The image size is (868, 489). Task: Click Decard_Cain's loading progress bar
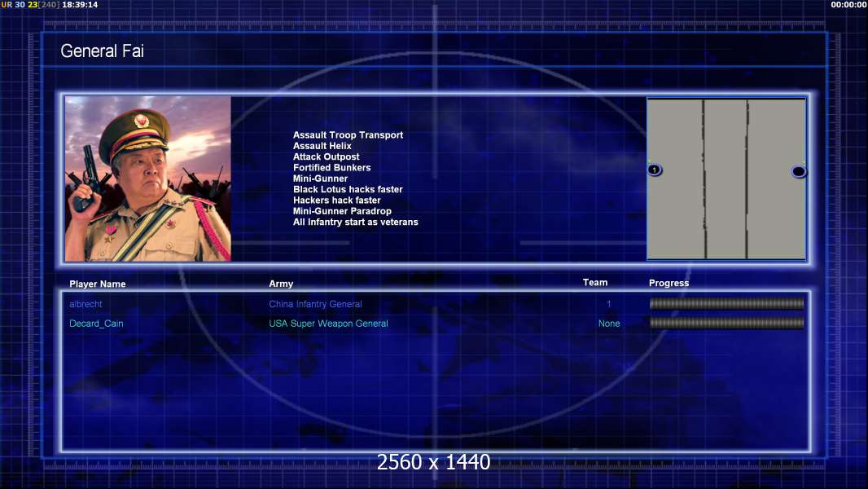tap(726, 324)
